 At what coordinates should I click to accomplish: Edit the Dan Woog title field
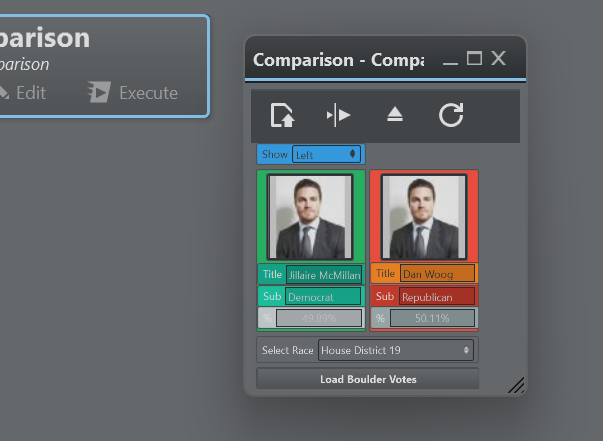pyautogui.click(x=437, y=274)
